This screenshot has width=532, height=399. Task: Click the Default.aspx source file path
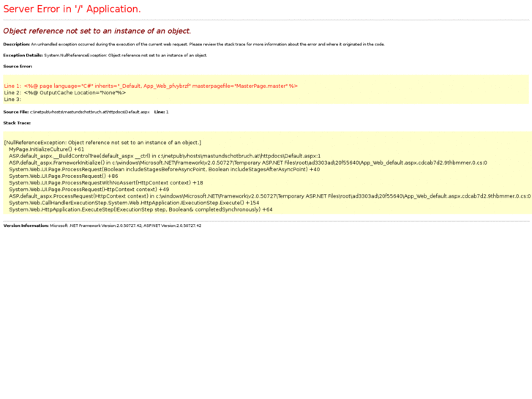point(89,112)
